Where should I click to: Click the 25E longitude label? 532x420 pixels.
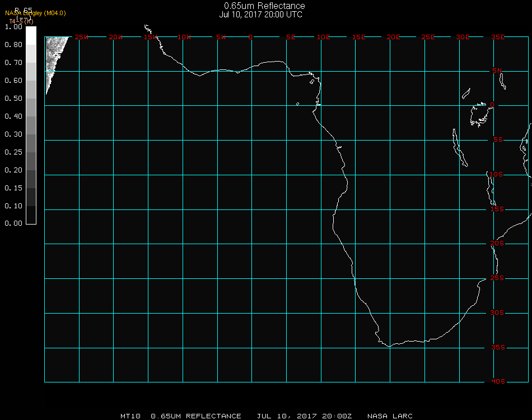pos(428,37)
